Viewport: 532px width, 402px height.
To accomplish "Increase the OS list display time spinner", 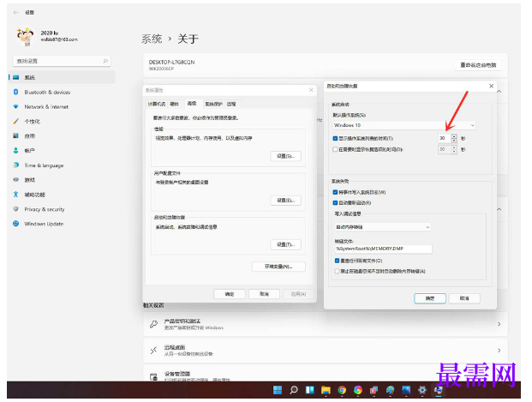I will click(454, 136).
